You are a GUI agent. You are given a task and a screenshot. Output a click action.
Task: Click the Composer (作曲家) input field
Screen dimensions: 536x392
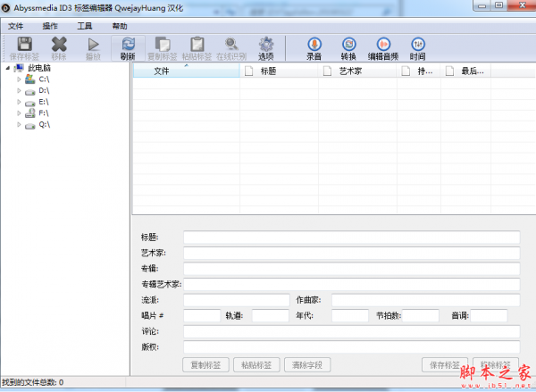coord(425,300)
